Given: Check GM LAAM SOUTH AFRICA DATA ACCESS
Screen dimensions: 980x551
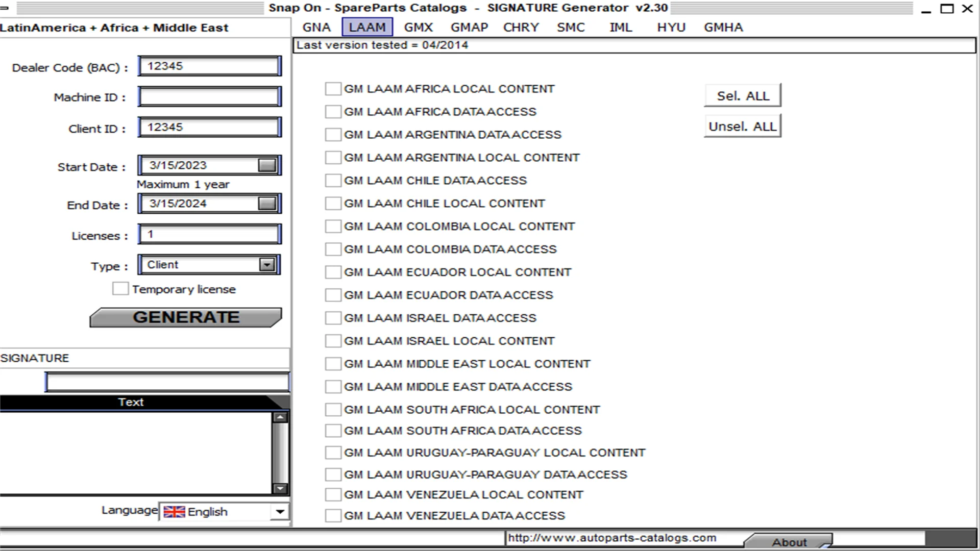Looking at the screenshot, I should [x=333, y=431].
